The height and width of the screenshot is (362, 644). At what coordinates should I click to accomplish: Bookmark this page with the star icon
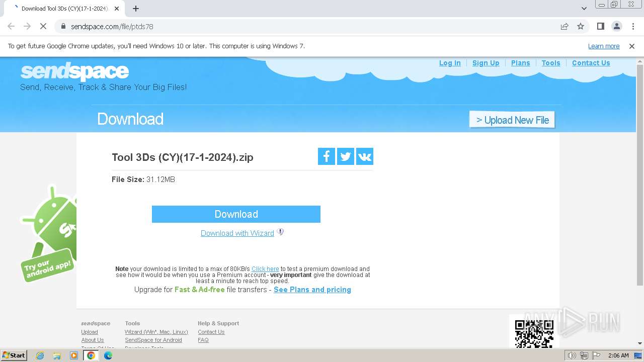[x=581, y=26]
